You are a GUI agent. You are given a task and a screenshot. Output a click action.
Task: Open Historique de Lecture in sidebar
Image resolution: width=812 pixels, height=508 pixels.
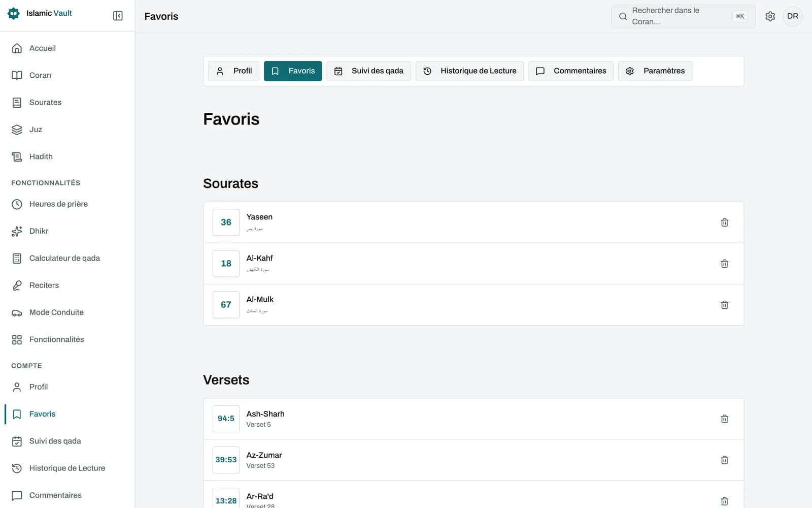[67, 468]
